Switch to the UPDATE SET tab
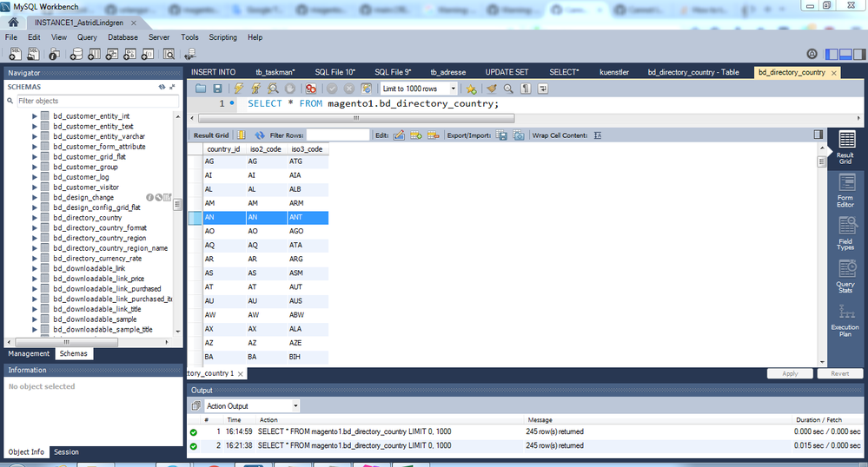Viewport: 868px width, 467px height. 507,72
